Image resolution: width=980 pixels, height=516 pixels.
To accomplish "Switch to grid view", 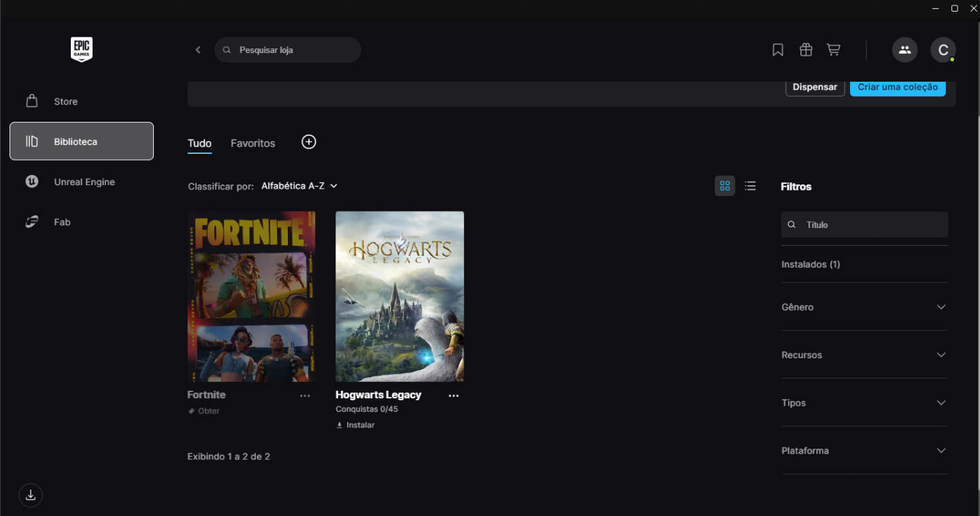I will 725,186.
